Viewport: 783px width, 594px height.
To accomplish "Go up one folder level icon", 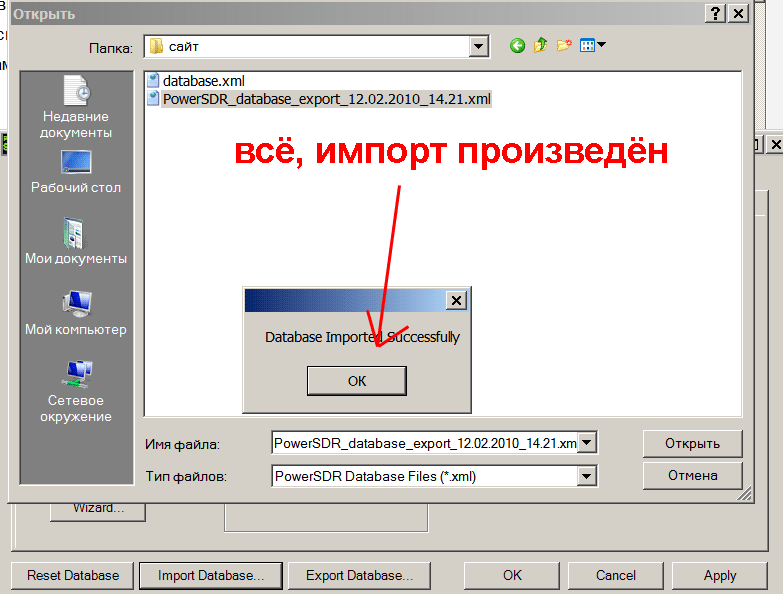I will point(540,45).
